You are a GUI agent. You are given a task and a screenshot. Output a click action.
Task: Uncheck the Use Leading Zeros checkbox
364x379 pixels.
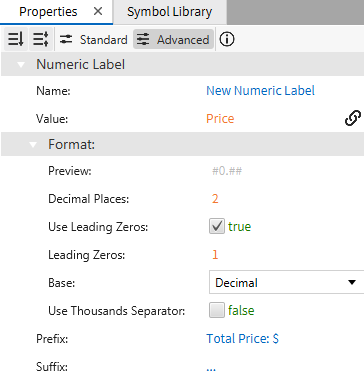click(x=217, y=227)
